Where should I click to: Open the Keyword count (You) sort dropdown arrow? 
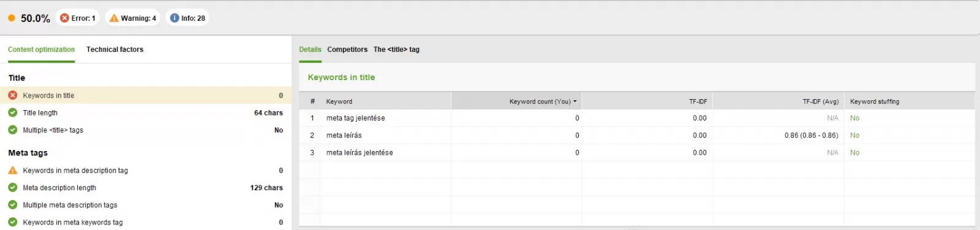click(x=575, y=102)
